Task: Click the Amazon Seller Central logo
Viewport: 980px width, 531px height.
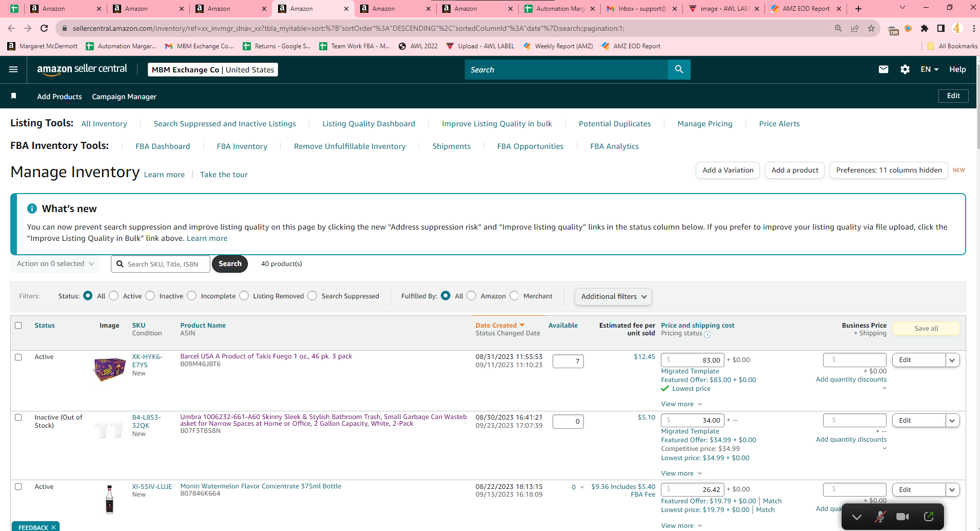Action: click(x=82, y=69)
